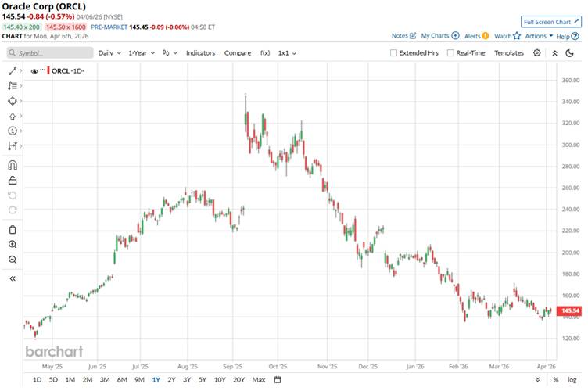Image resolution: width=588 pixels, height=391 pixels.
Task: Toggle log scale button
Action: coord(572,380)
